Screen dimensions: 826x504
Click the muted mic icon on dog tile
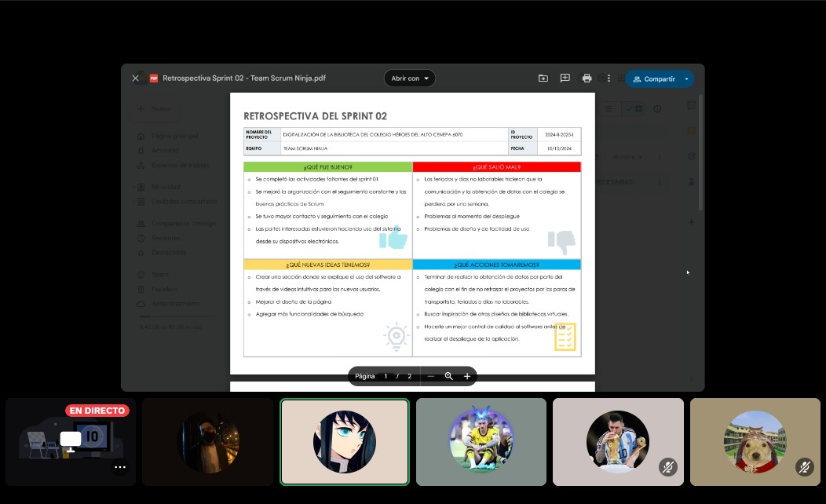pos(804,467)
